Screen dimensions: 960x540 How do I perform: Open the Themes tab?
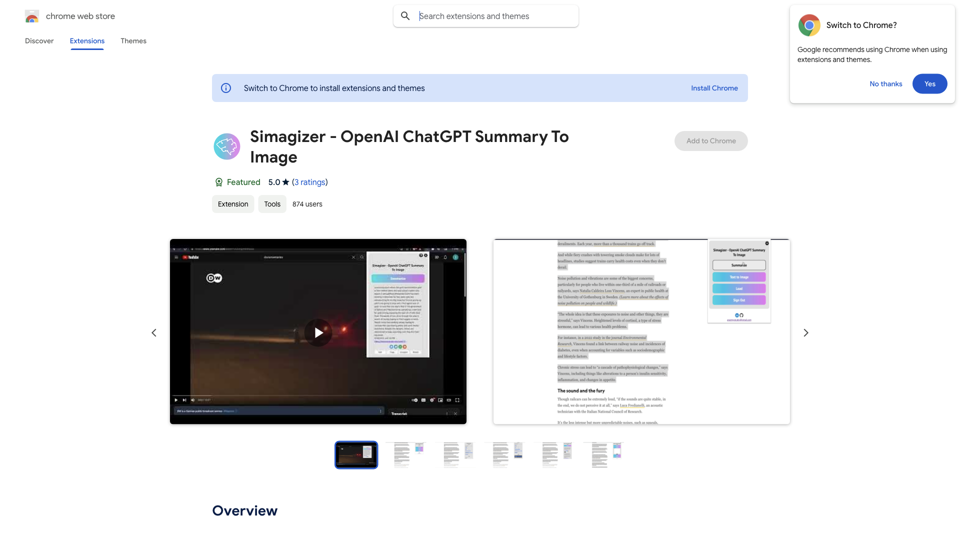point(133,41)
